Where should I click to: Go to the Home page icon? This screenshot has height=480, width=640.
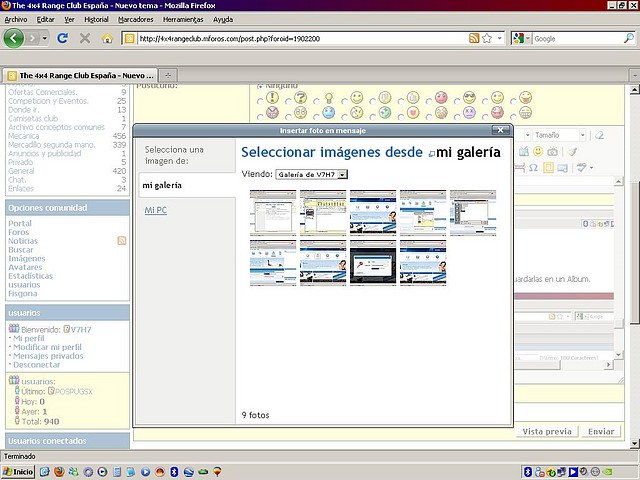pos(107,38)
